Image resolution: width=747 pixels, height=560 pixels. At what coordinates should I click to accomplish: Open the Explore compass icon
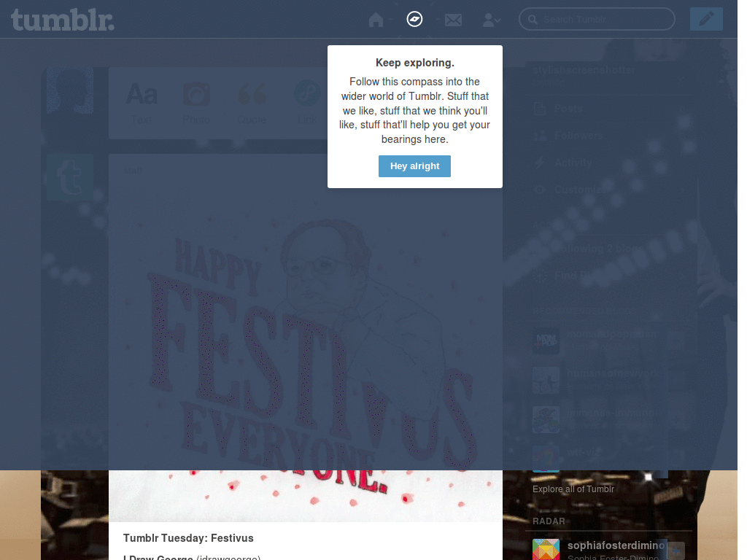(x=414, y=20)
